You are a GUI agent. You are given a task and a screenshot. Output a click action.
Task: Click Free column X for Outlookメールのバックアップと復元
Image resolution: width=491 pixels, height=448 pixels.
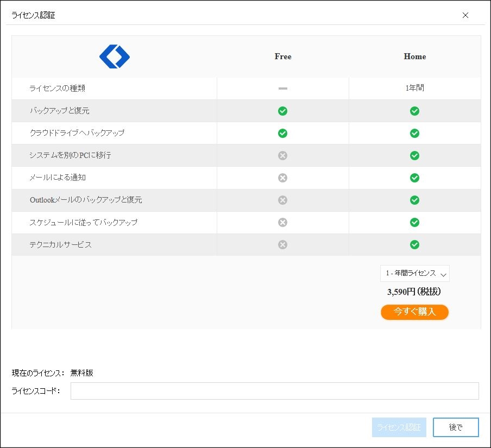coord(282,200)
